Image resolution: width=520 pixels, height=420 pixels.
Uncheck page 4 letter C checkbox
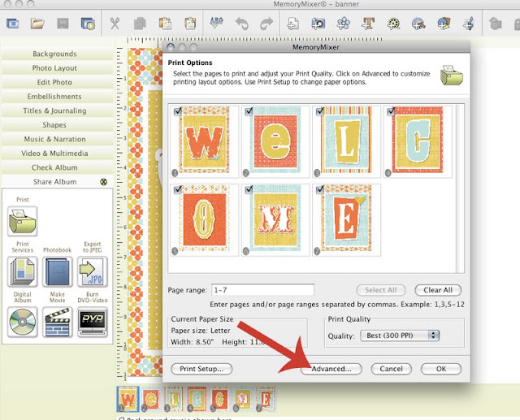pos(391,111)
